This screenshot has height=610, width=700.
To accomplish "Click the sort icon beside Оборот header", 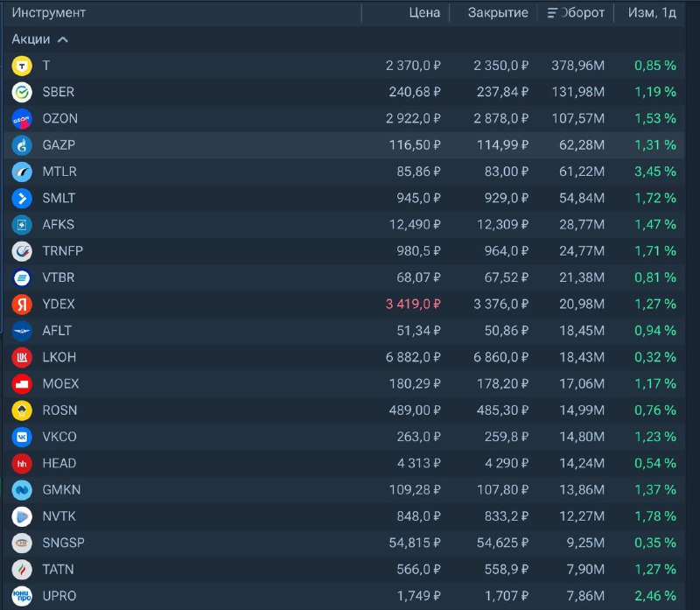I will click(x=552, y=13).
